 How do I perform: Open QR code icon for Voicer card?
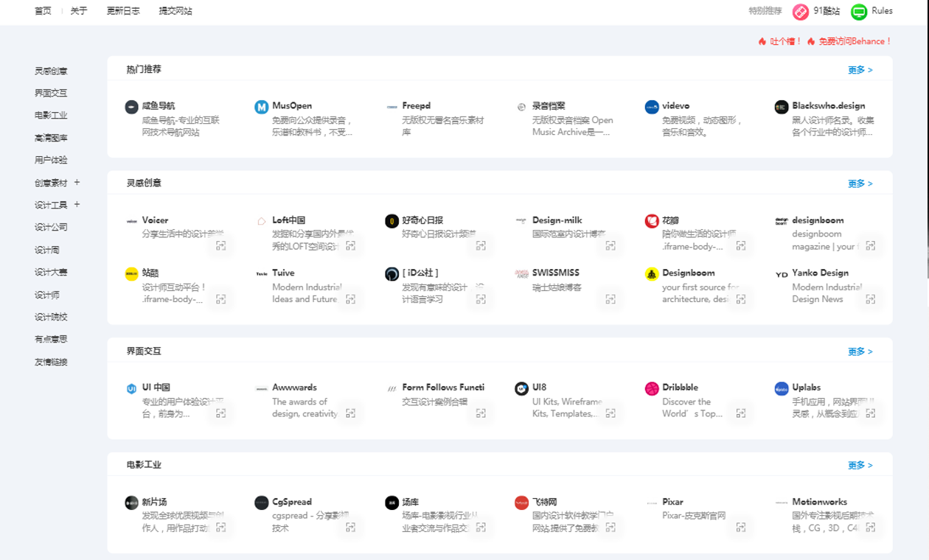pyautogui.click(x=220, y=246)
